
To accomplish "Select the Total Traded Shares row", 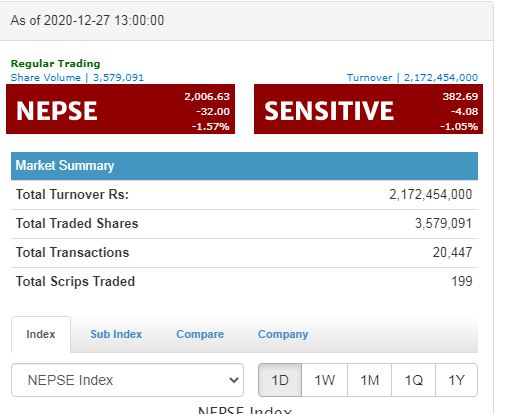I will click(245, 224).
